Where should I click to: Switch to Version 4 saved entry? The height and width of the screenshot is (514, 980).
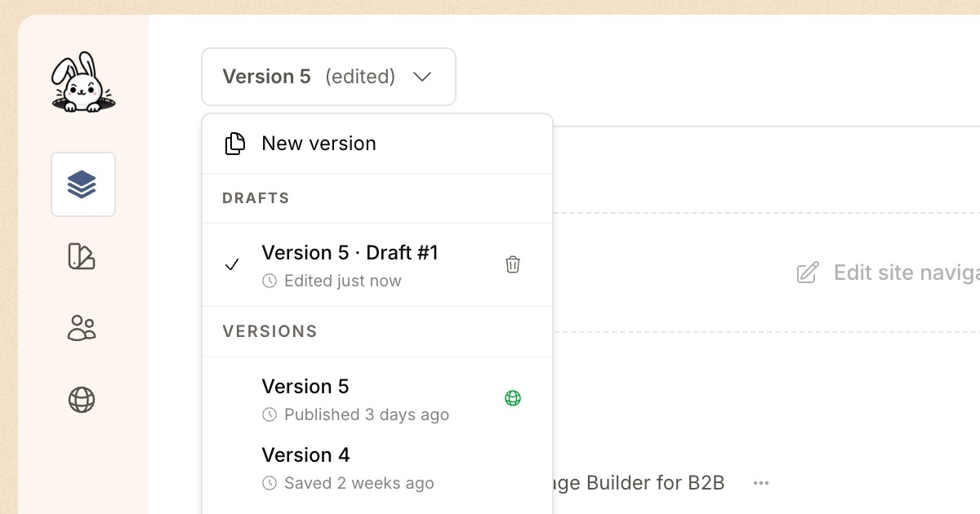(305, 455)
